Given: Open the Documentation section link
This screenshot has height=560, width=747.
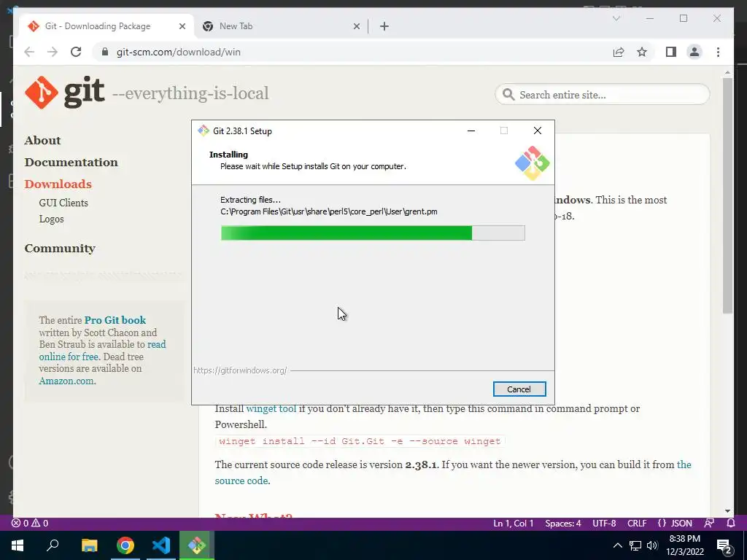Looking at the screenshot, I should tap(71, 163).
